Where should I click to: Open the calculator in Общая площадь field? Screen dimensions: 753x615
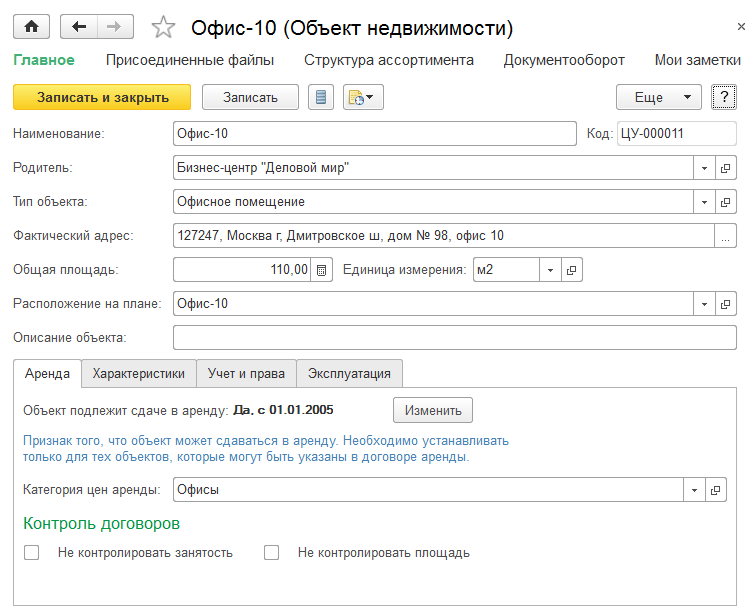[x=322, y=270]
